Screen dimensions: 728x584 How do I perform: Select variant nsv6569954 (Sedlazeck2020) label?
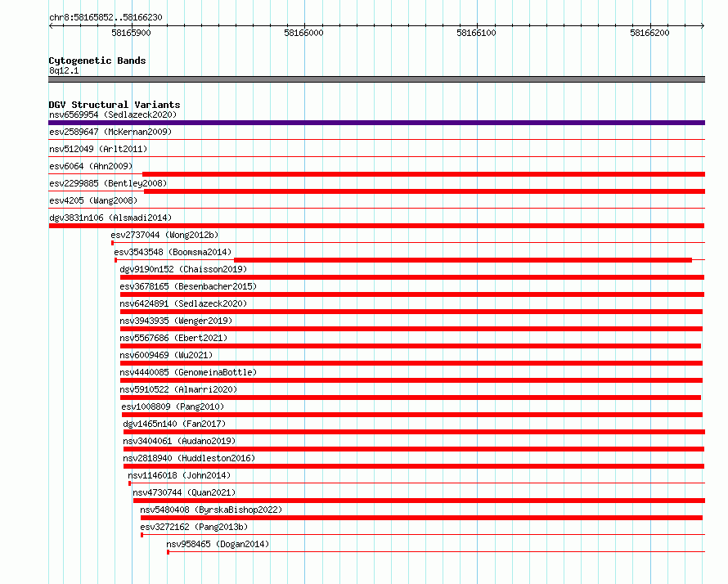[x=113, y=115]
